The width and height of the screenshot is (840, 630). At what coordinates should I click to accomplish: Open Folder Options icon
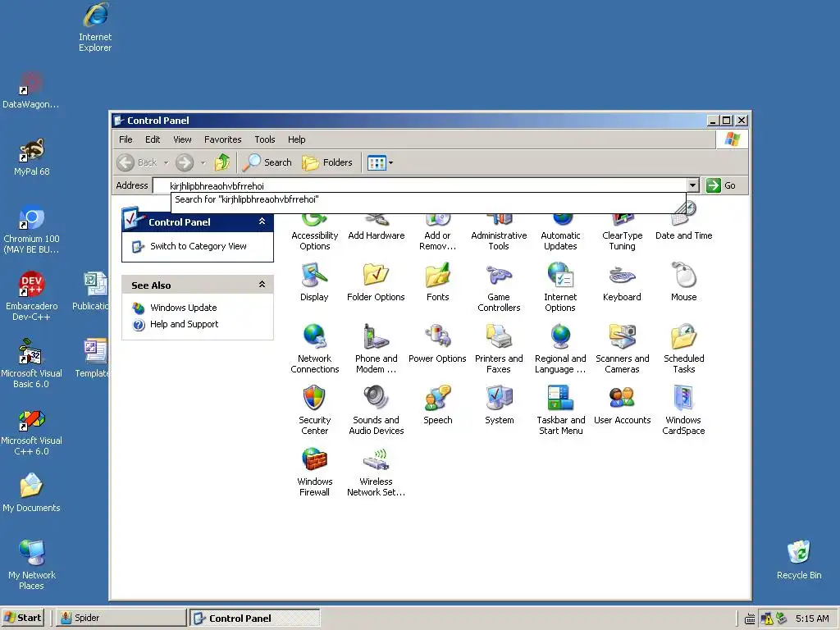click(376, 282)
